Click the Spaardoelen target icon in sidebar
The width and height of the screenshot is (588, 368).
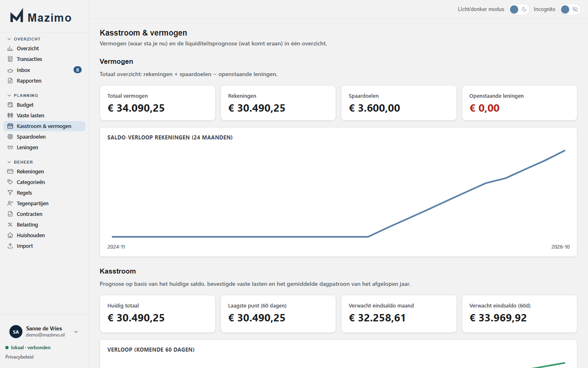[10, 137]
